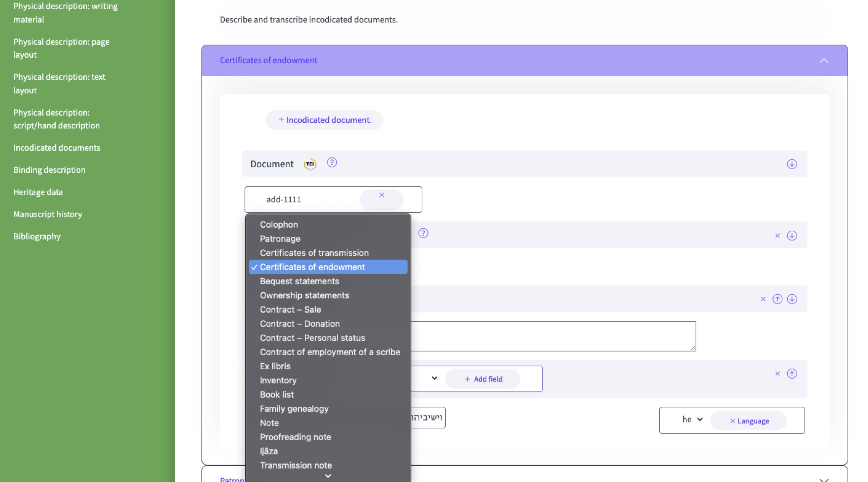This screenshot has height=482, width=868.
Task: Open the 'he' language dropdown
Action: (692, 420)
